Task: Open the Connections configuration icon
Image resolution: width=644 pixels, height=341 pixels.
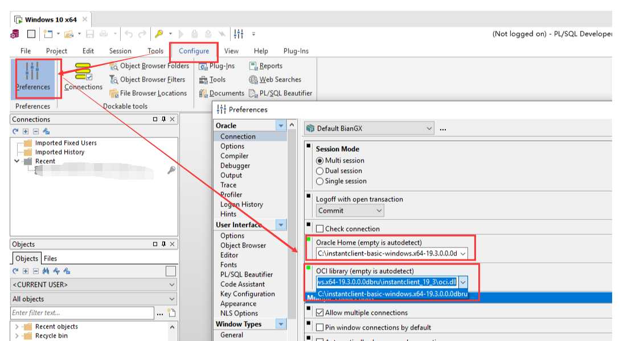Action: tap(83, 77)
